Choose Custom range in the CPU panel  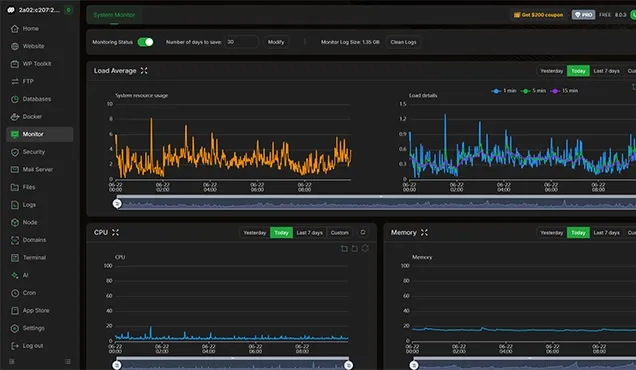click(x=339, y=233)
